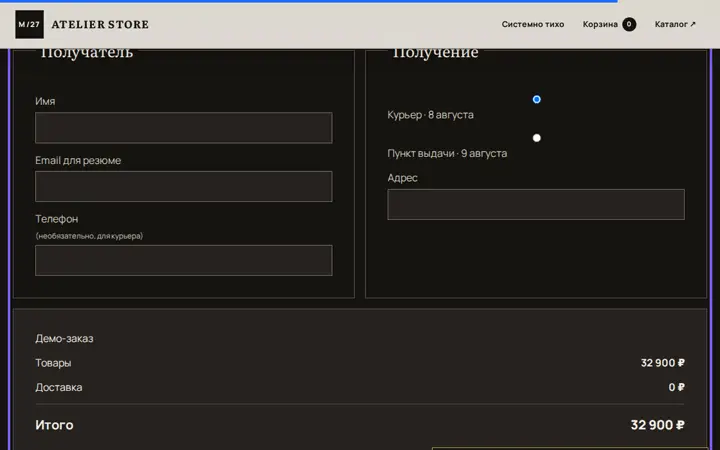This screenshot has height=450, width=720.
Task: Click the Адрес field label
Action: [x=402, y=178]
